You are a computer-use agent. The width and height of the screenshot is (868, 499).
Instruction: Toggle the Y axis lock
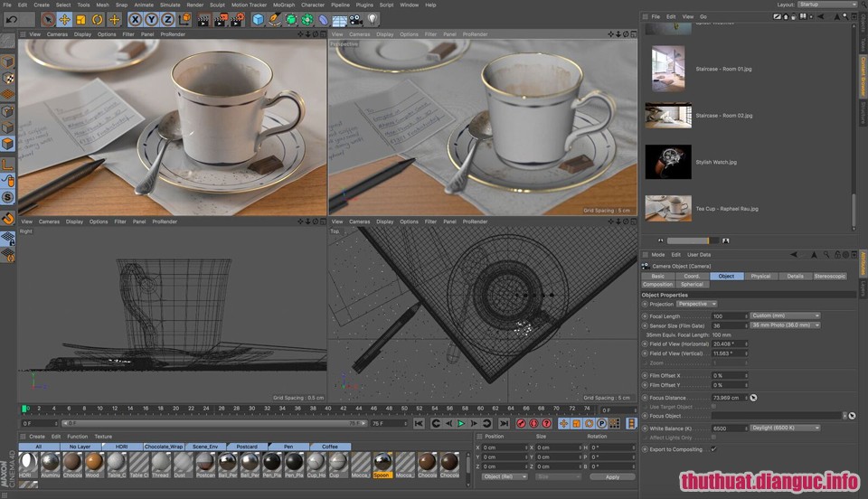tap(151, 20)
